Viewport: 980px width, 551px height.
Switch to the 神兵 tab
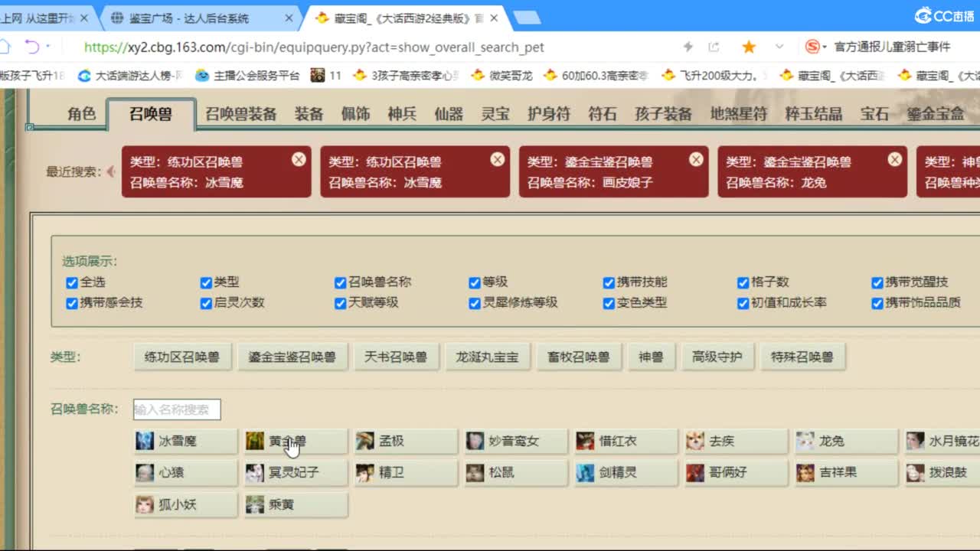[x=402, y=114]
